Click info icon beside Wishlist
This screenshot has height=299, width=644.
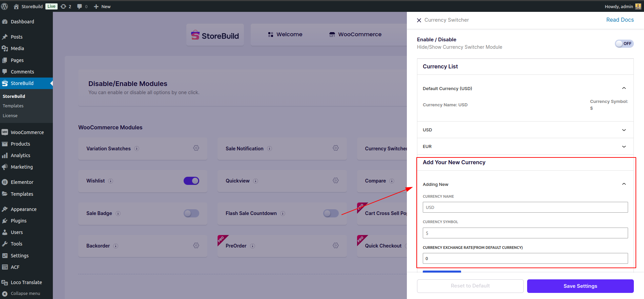tap(111, 181)
